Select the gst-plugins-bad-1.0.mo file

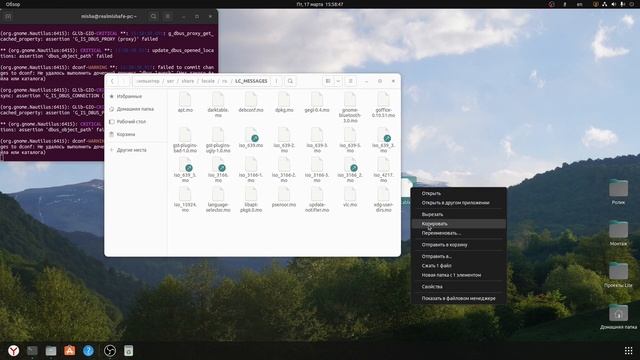[185, 140]
